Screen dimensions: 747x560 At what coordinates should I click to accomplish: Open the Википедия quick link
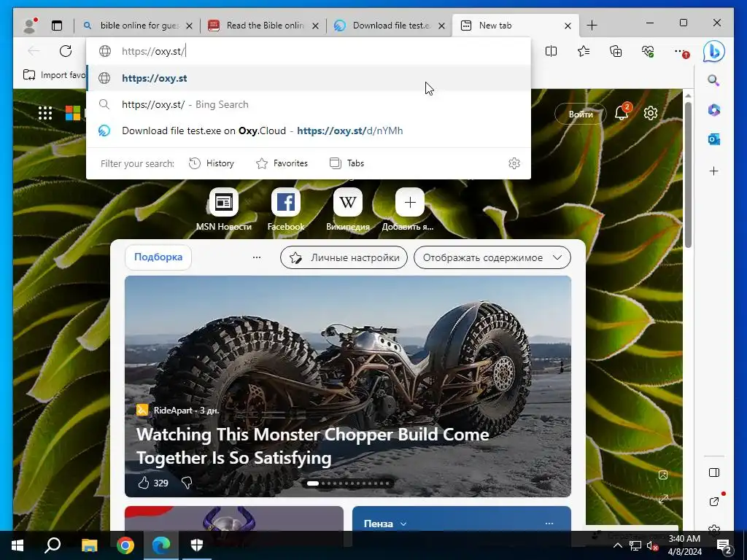[348, 210]
